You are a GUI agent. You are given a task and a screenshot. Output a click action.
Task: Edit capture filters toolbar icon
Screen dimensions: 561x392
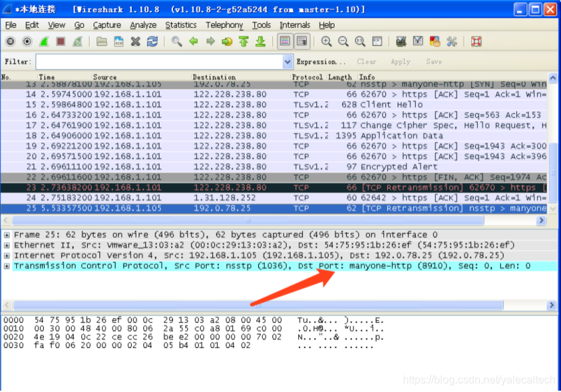pyautogui.click(x=401, y=41)
